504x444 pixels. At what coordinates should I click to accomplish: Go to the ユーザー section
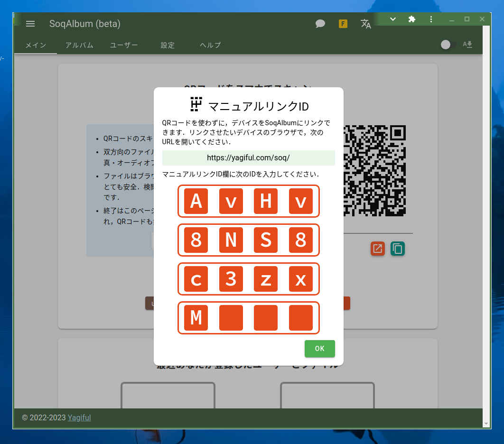pos(123,45)
